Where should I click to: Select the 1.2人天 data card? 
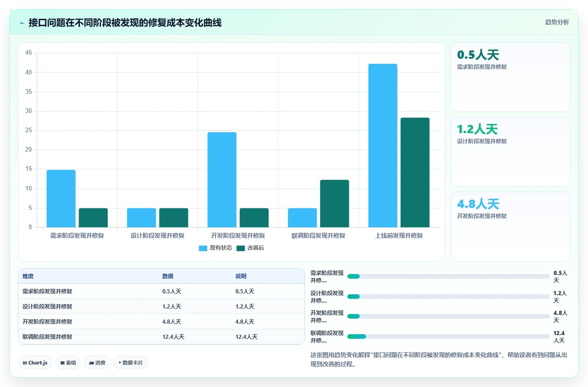(x=510, y=151)
